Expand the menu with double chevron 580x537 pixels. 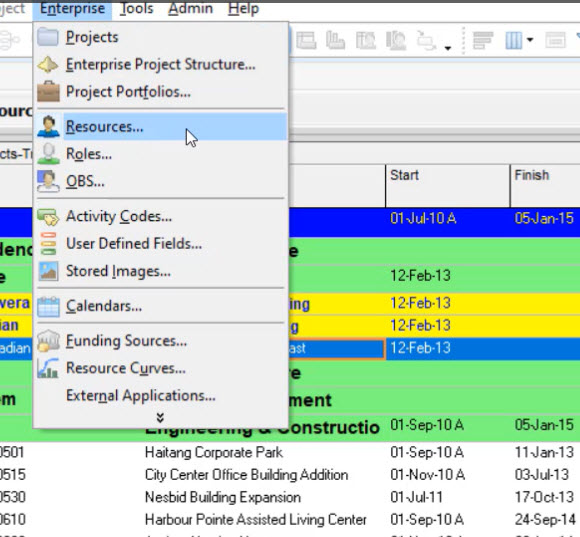160,418
